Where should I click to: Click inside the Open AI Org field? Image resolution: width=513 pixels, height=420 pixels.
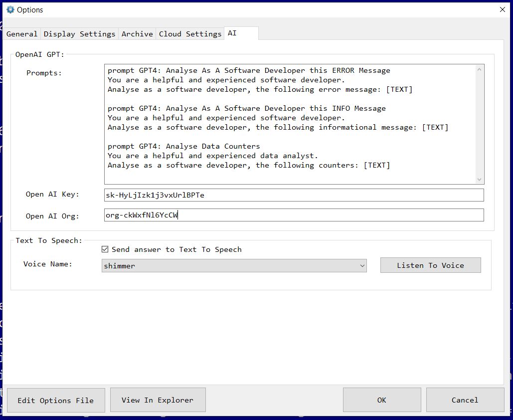click(x=294, y=215)
